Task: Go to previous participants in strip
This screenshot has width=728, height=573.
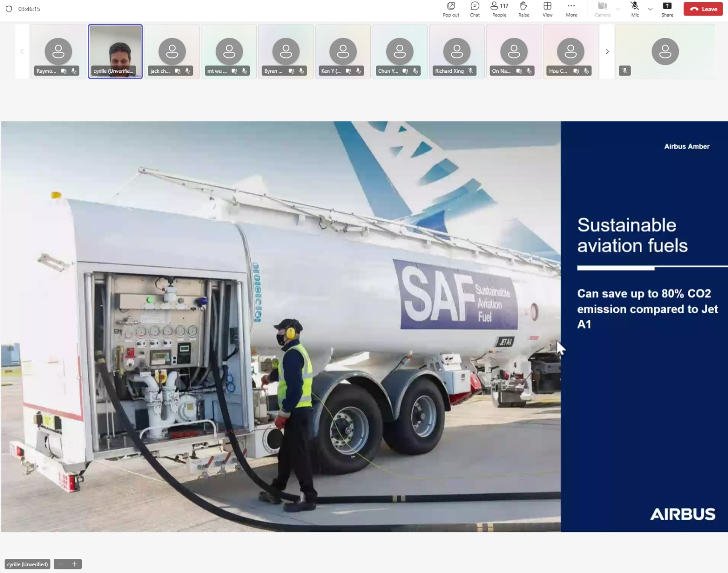Action: click(x=22, y=51)
